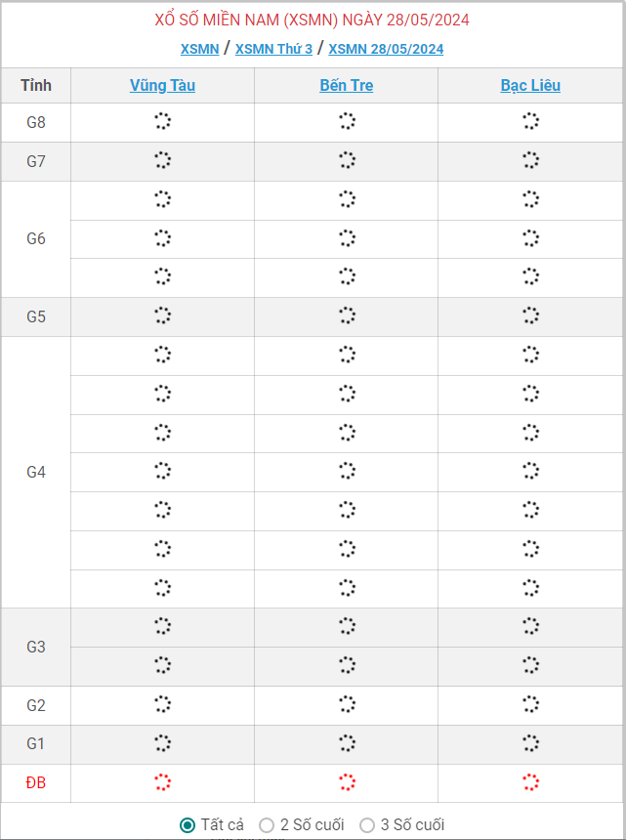Open the XSMN breadcrumb link

pos(200,49)
